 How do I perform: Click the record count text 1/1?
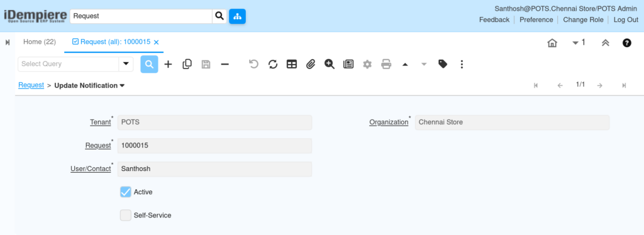(580, 84)
